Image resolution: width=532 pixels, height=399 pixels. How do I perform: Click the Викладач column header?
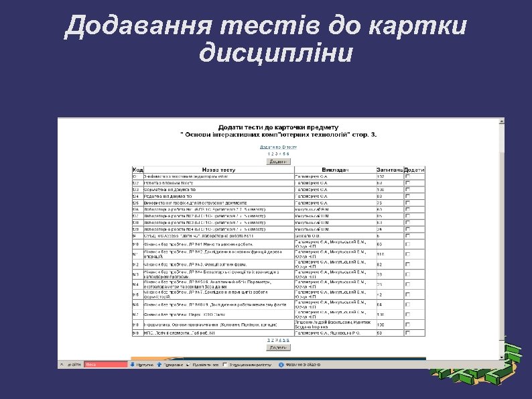335,170
